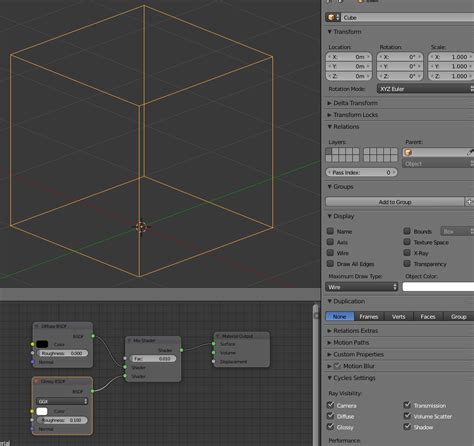This screenshot has width=474, height=446.
Task: Click the parent object cube icon
Action: coord(408,153)
